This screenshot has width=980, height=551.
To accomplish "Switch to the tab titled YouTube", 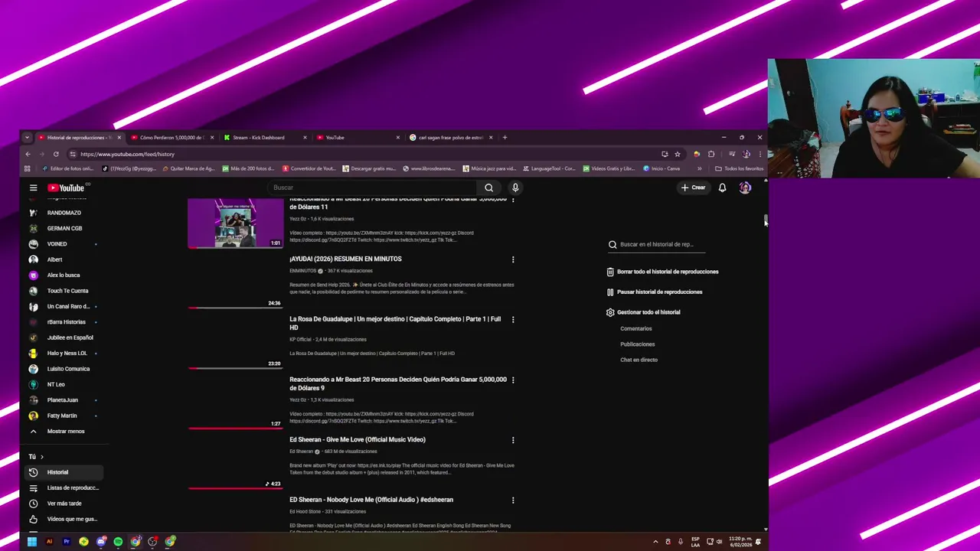I will coord(358,138).
